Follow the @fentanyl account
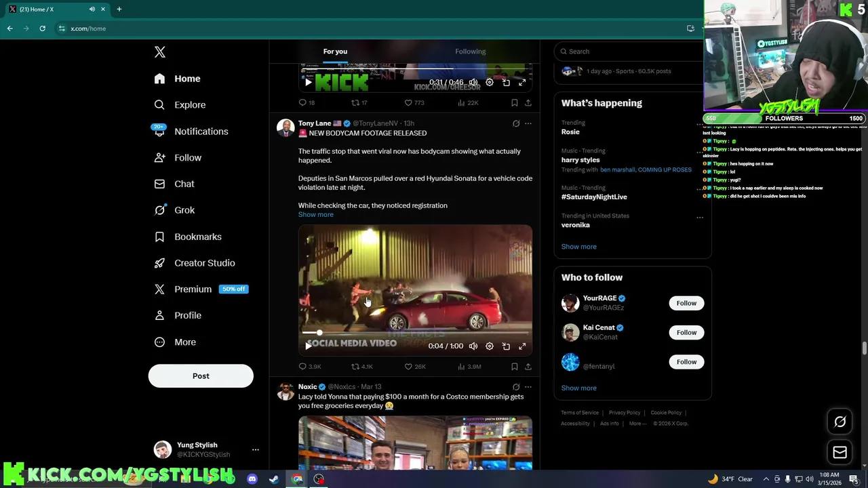 click(x=686, y=362)
